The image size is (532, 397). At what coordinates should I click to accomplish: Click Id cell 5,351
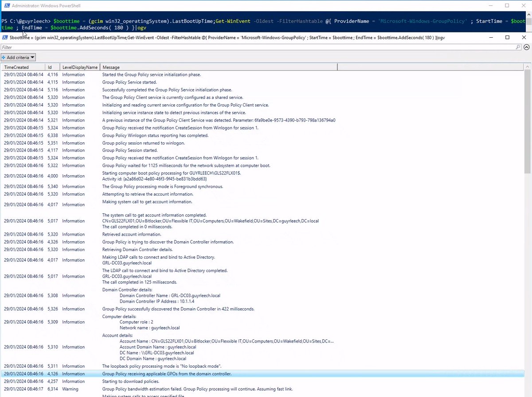(53, 143)
